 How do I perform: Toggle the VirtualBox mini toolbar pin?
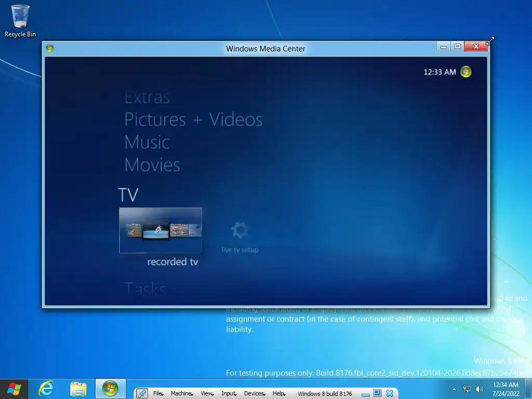tap(142, 393)
